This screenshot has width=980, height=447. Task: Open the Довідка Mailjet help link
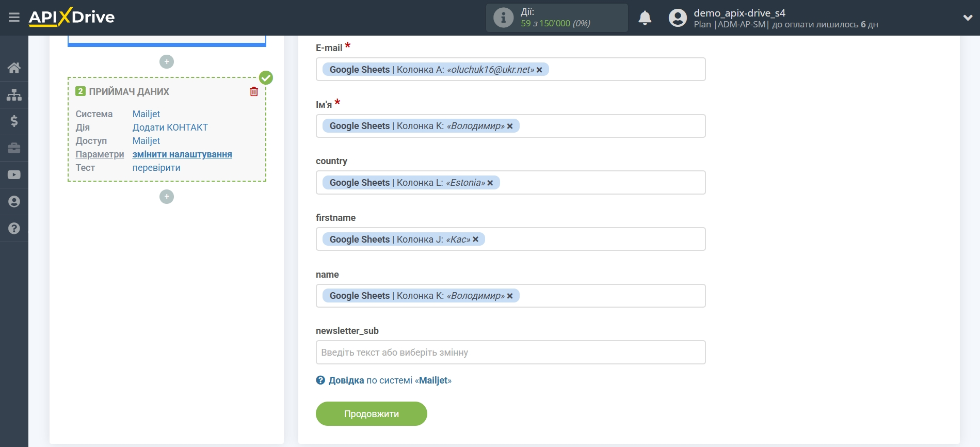tap(390, 380)
